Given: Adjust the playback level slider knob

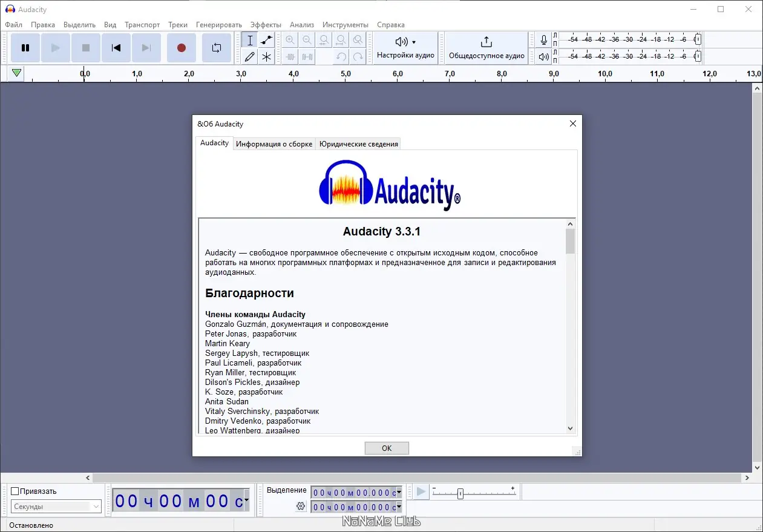Looking at the screenshot, I should (698, 56).
